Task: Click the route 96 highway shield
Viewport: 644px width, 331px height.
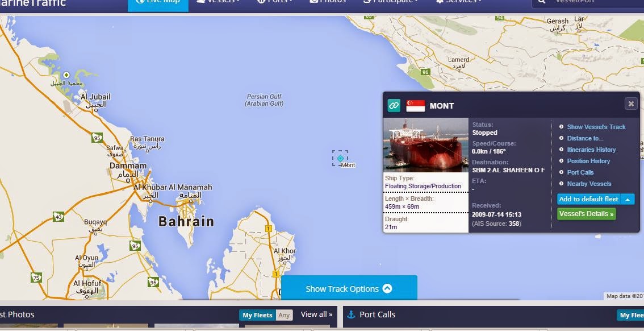Action: tap(425, 72)
